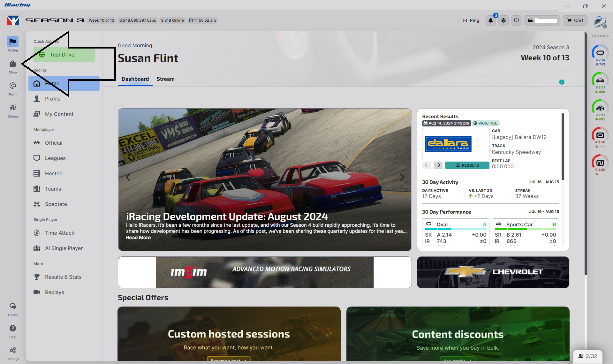Screen dimensions: 613x364
Task: Click Read More on development update
Action: coord(138,238)
